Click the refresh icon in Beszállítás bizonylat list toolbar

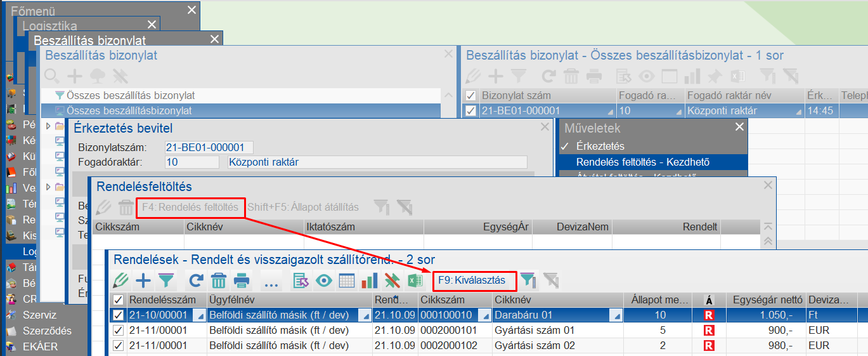pos(548,76)
